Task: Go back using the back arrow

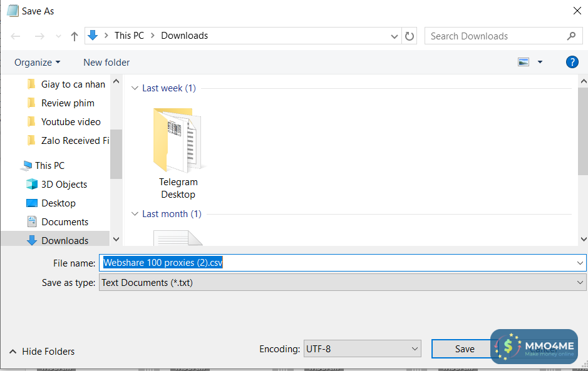Action: click(x=16, y=36)
